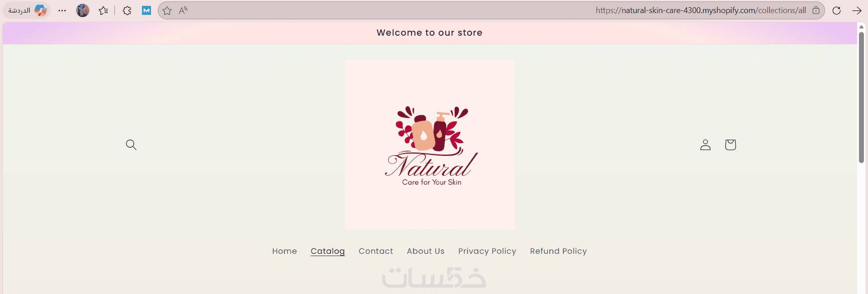Click the browser profile avatar

(83, 10)
